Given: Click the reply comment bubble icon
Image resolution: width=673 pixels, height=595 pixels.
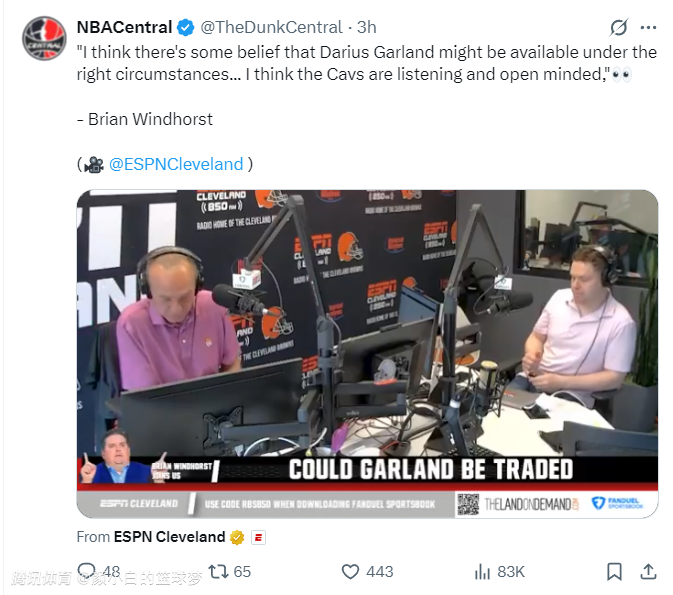Looking at the screenshot, I should (x=87, y=571).
